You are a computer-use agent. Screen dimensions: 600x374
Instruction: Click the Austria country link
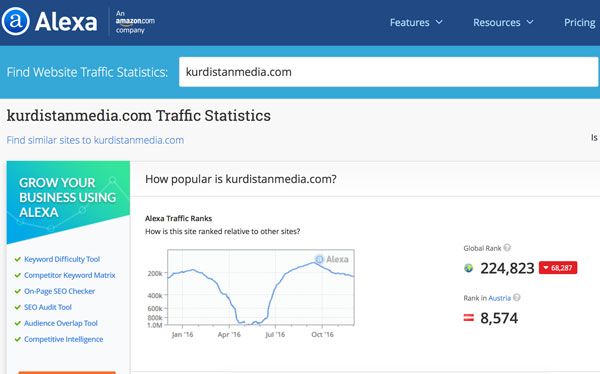[x=499, y=298]
